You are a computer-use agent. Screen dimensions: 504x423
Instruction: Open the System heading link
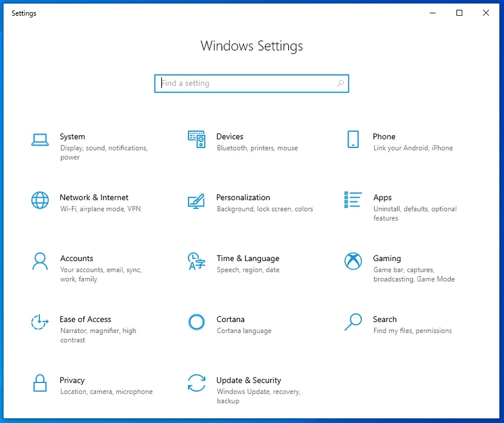click(73, 137)
